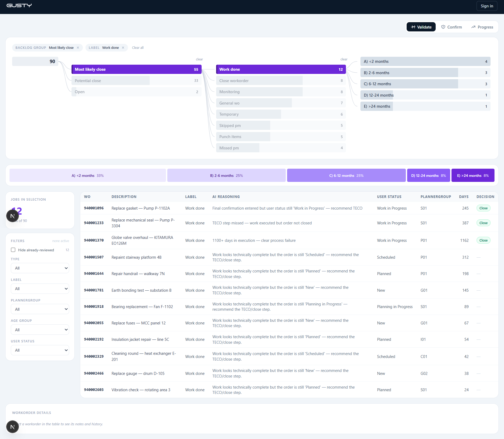Clear the backlog group column selection
Image resolution: width=504 pixels, height=439 pixels.
[199, 59]
